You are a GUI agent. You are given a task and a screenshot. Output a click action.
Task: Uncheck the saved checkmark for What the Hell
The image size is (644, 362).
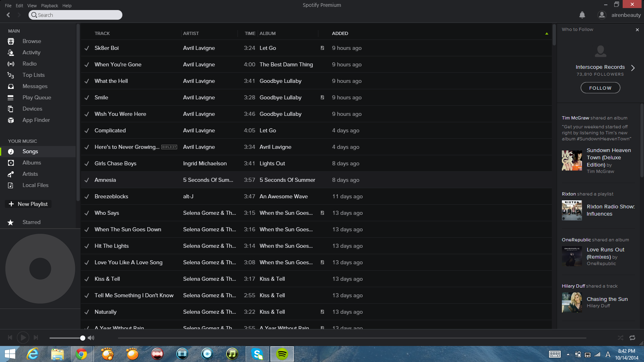(x=87, y=81)
